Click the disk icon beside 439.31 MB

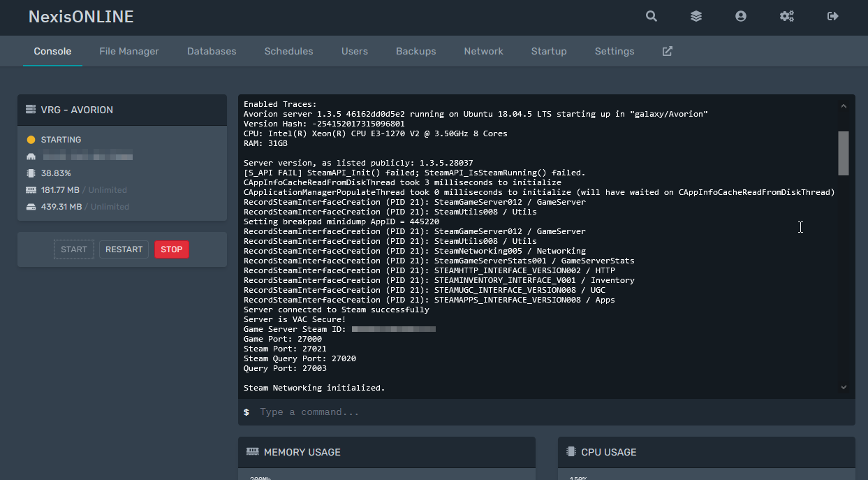tap(31, 207)
